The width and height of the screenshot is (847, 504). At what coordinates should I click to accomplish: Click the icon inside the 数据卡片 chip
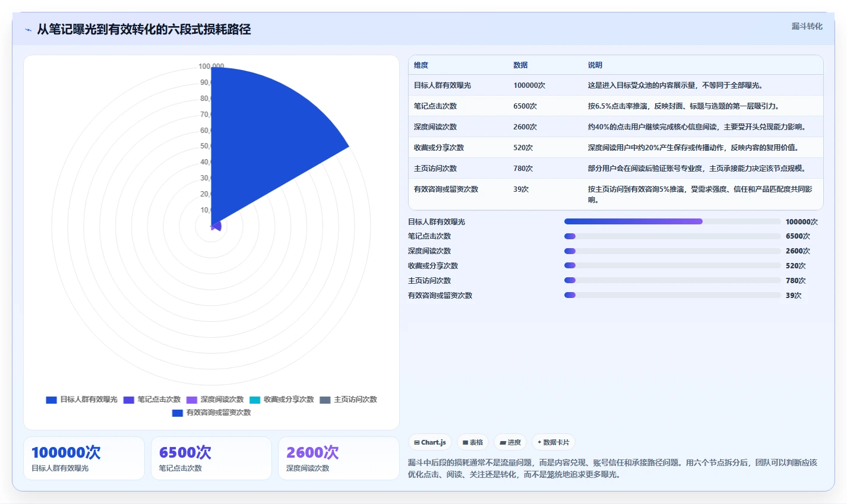[x=539, y=442]
